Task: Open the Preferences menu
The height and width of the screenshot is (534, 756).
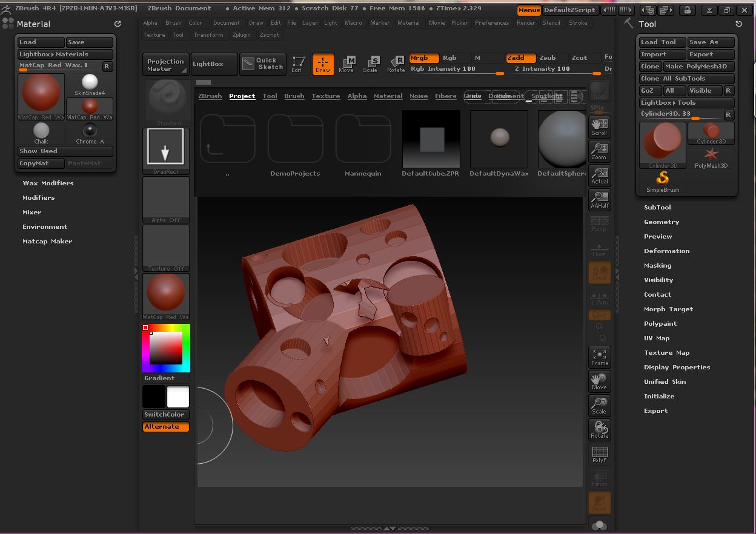Action: point(492,23)
